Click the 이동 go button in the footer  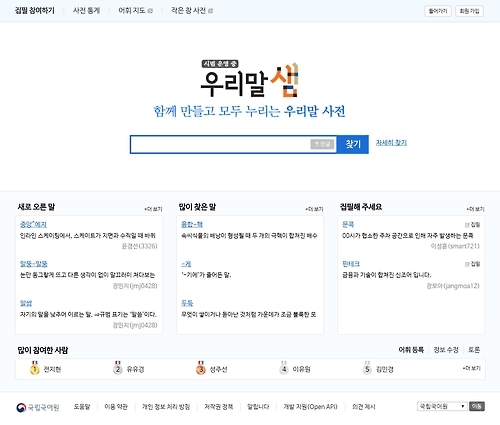point(477,406)
